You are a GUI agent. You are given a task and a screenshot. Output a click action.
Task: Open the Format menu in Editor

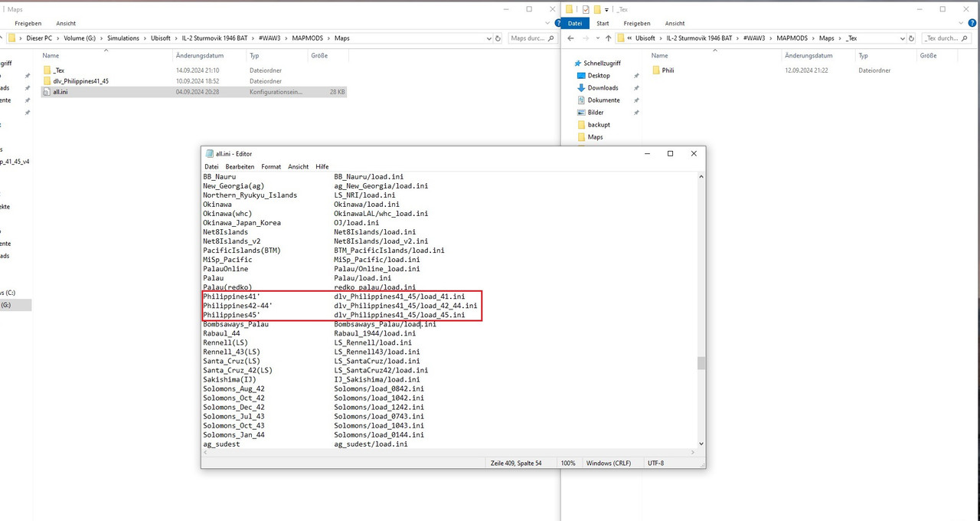[x=271, y=166]
